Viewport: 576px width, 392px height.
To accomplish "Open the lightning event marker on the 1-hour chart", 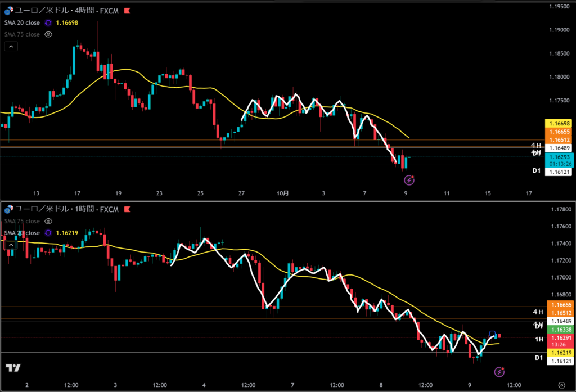I will pyautogui.click(x=499, y=372).
